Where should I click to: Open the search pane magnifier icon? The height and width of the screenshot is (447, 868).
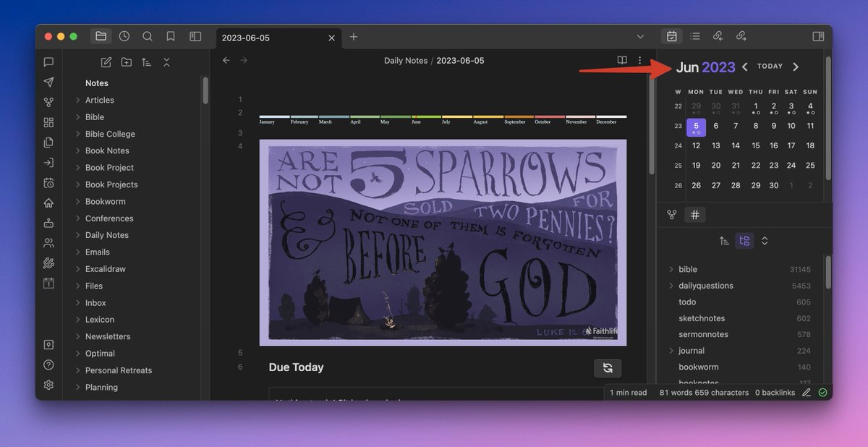(148, 36)
